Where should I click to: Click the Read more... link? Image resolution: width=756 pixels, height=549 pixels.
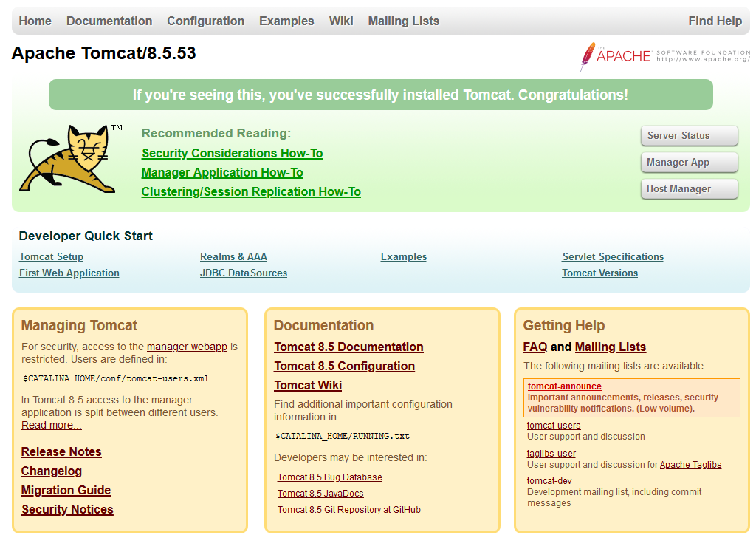[52, 425]
